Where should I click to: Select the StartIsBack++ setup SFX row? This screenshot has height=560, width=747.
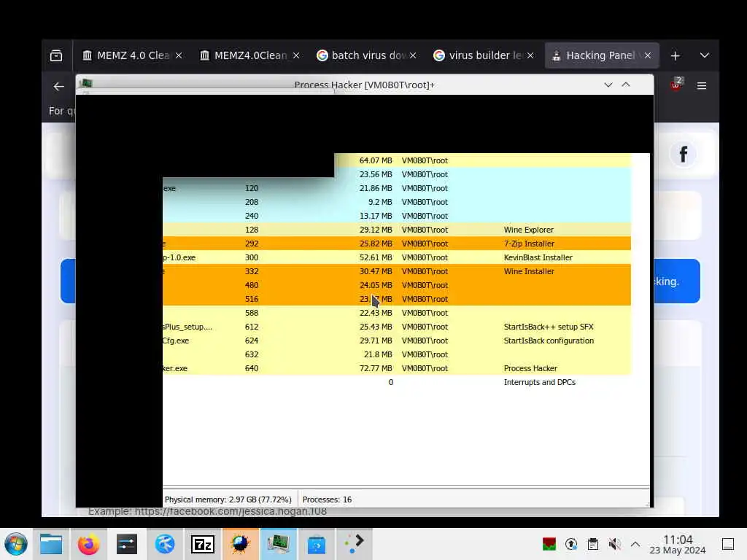click(x=396, y=327)
